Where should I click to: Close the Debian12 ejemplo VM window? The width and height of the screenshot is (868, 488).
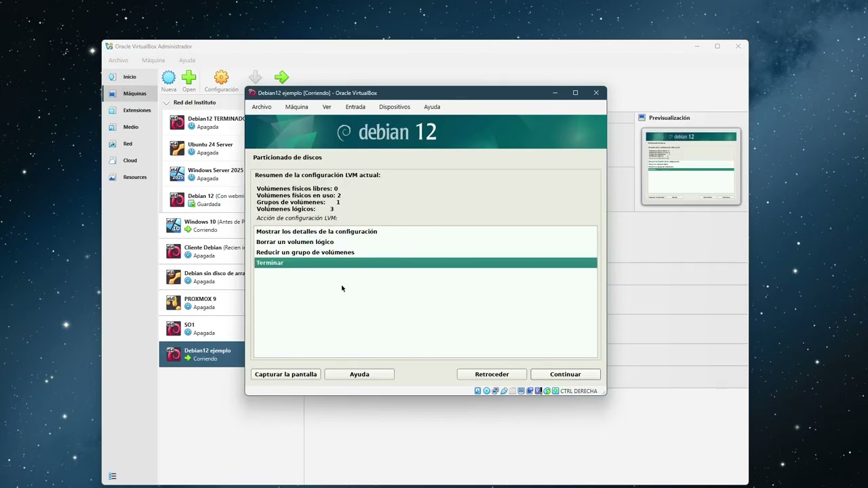click(596, 93)
